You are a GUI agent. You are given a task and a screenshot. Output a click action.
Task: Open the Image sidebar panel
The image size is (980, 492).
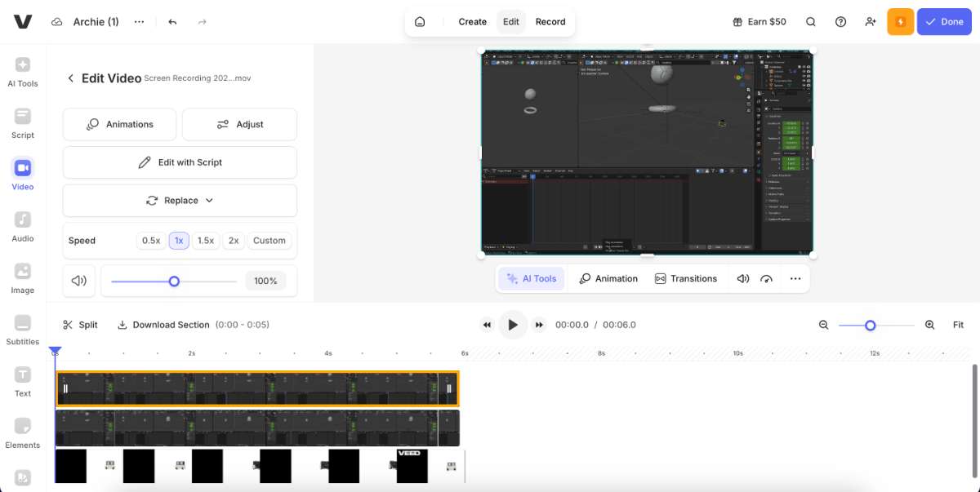coord(23,278)
